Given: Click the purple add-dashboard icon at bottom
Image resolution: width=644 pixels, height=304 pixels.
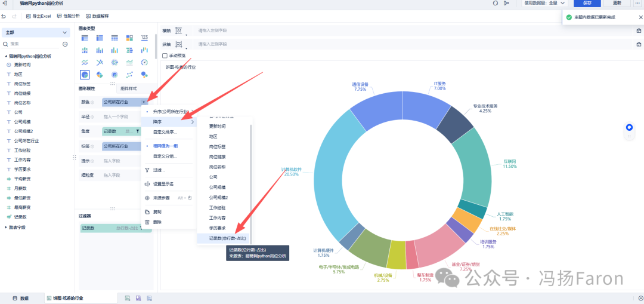Looking at the screenshot, I should [138, 298].
